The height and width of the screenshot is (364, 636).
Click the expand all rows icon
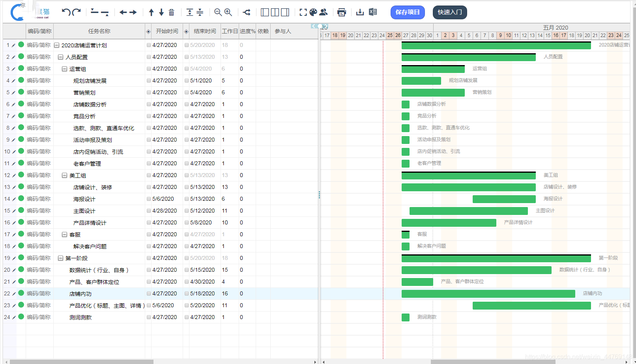[x=190, y=12]
